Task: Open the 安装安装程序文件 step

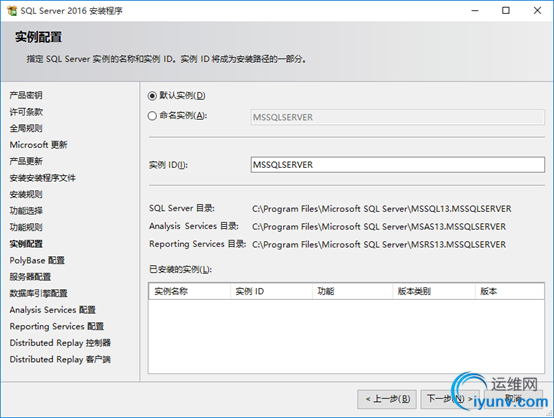Action: click(x=42, y=178)
